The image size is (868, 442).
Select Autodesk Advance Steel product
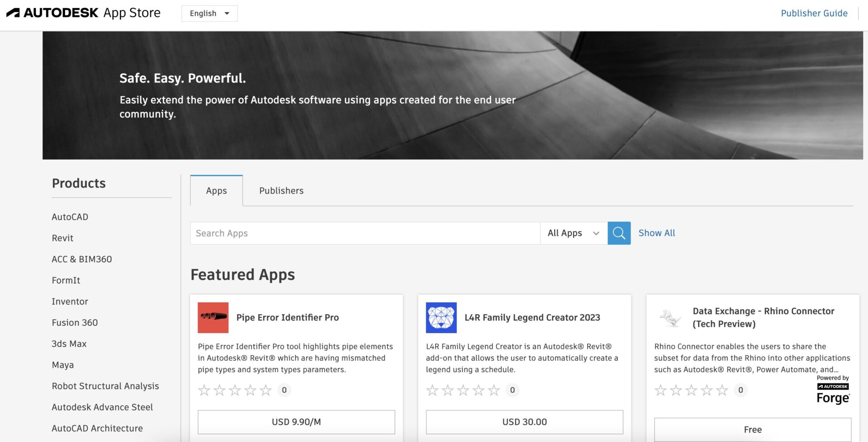102,407
